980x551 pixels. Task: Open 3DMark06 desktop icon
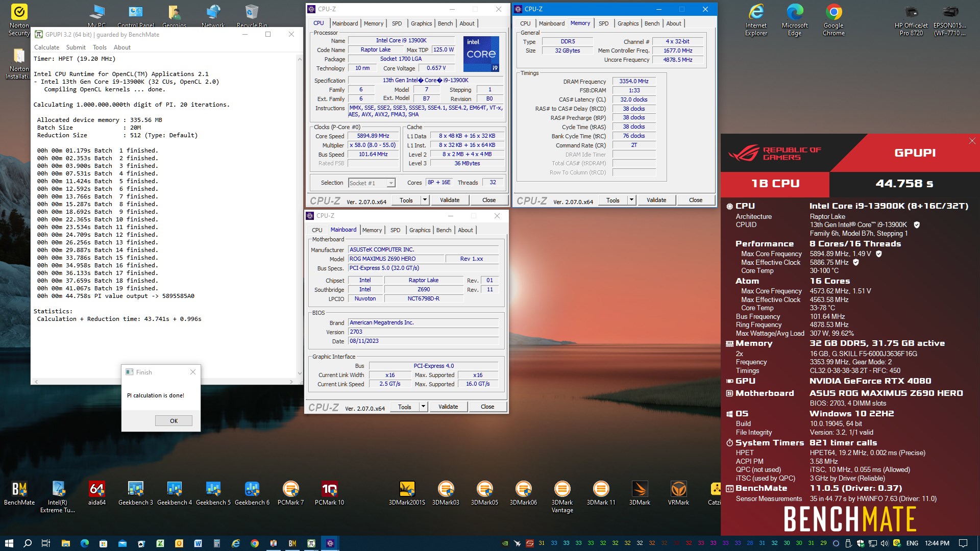coord(523,493)
